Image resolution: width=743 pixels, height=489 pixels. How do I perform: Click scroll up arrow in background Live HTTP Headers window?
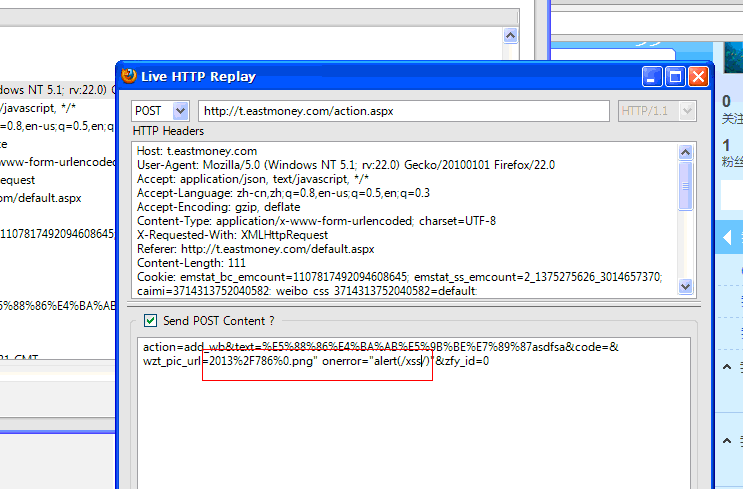510,36
